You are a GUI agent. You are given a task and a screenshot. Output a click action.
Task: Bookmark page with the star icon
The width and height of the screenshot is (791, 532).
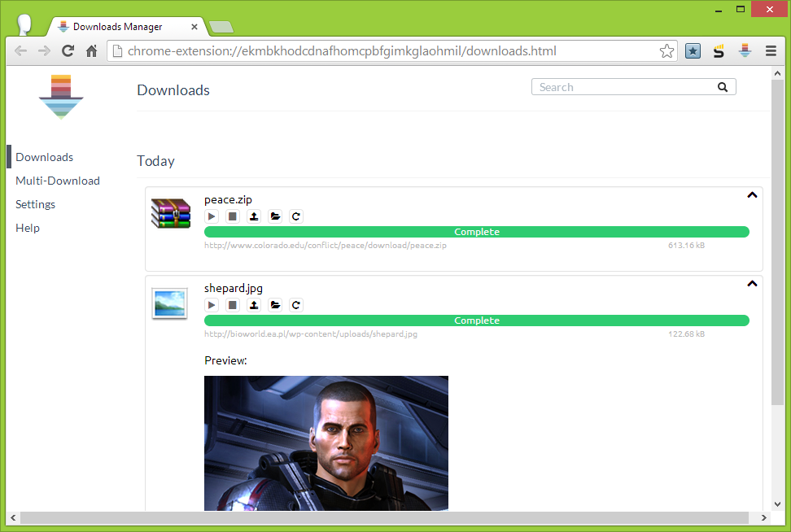tap(666, 51)
